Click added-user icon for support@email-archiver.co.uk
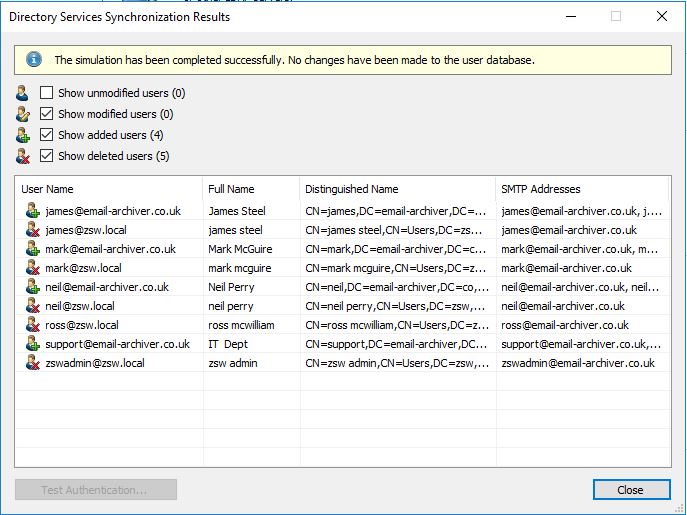 click(x=33, y=344)
